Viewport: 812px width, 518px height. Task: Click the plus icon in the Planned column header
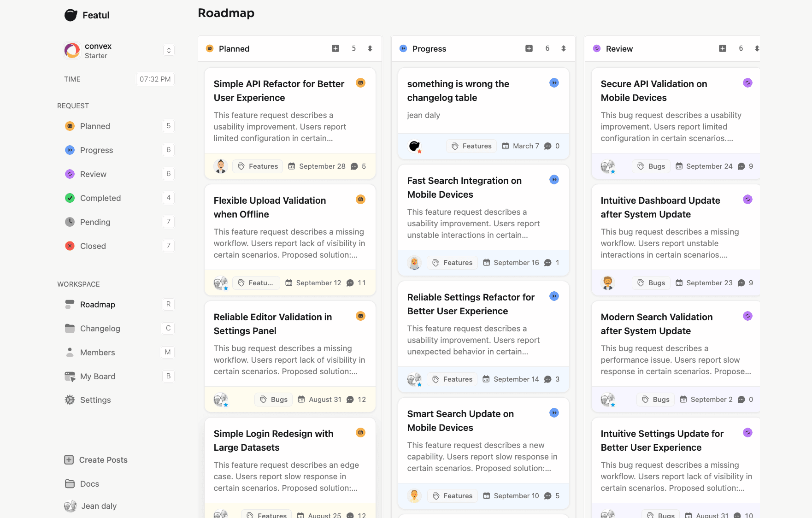pos(335,48)
